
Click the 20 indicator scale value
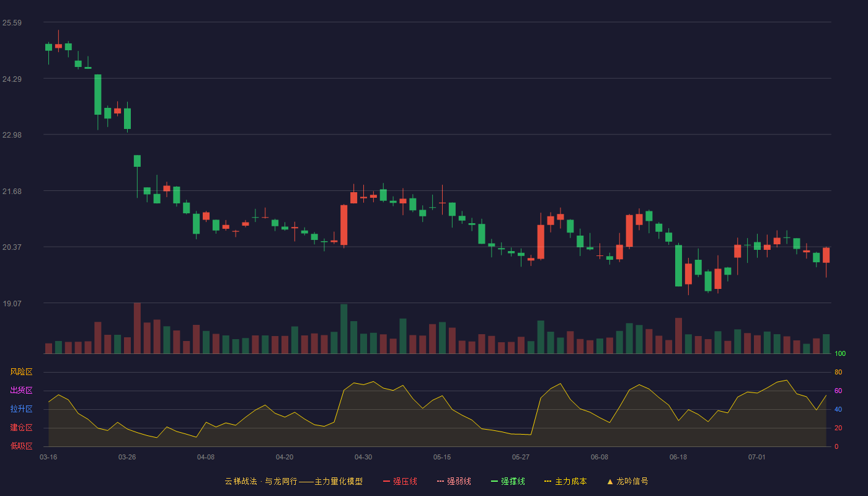[838, 428]
